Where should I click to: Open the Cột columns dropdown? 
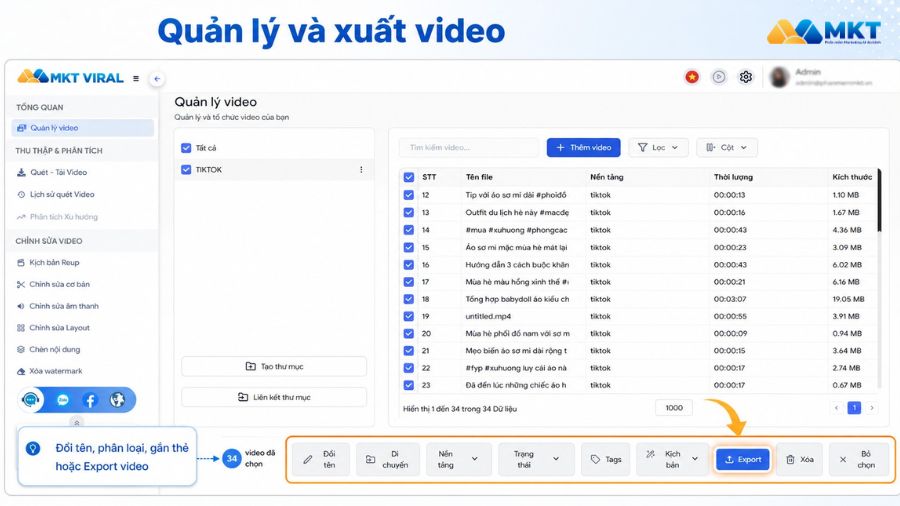727,147
